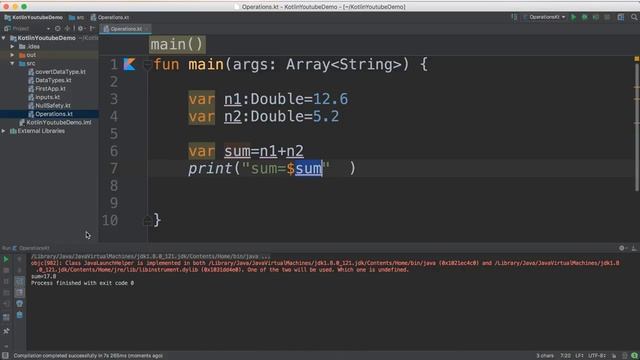
Task: Rerun Operations.kt with Run panel green arrow
Action: [x=6, y=259]
